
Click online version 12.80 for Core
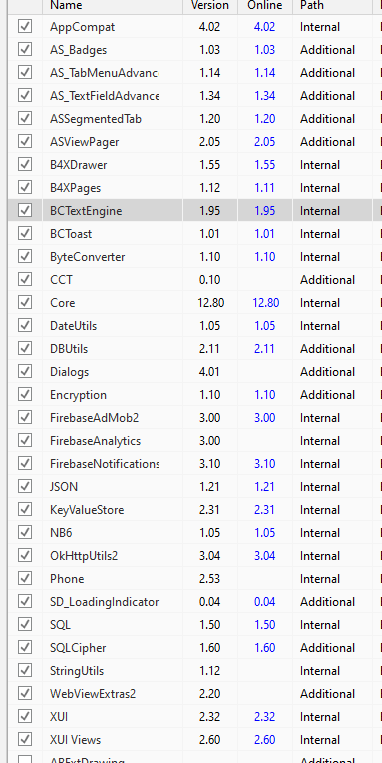266,303
